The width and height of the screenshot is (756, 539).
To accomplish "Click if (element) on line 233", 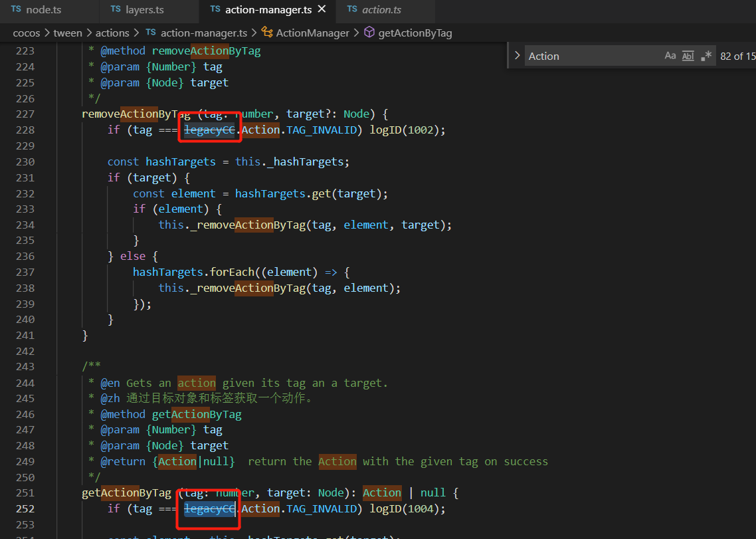I will pyautogui.click(x=171, y=209).
